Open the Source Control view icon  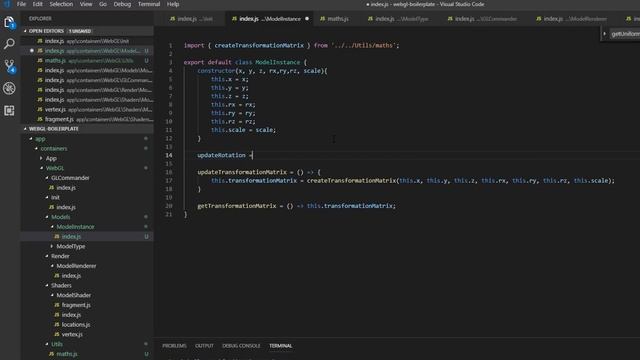pyautogui.click(x=9, y=66)
